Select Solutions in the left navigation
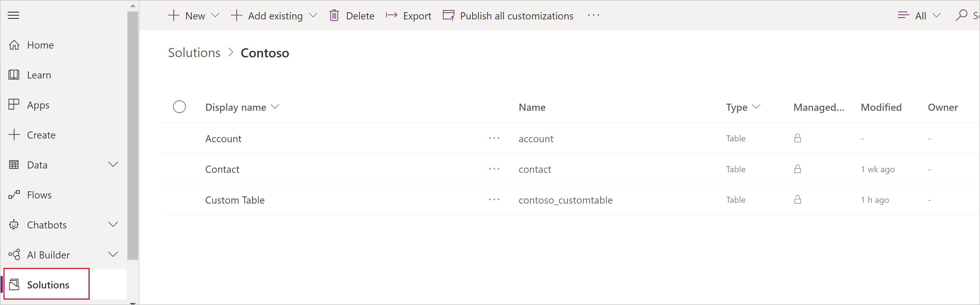 tap(48, 284)
